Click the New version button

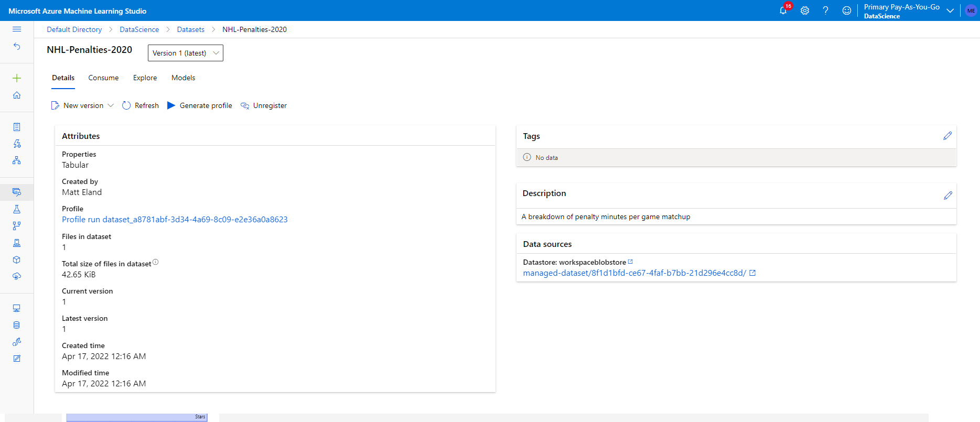click(x=78, y=105)
